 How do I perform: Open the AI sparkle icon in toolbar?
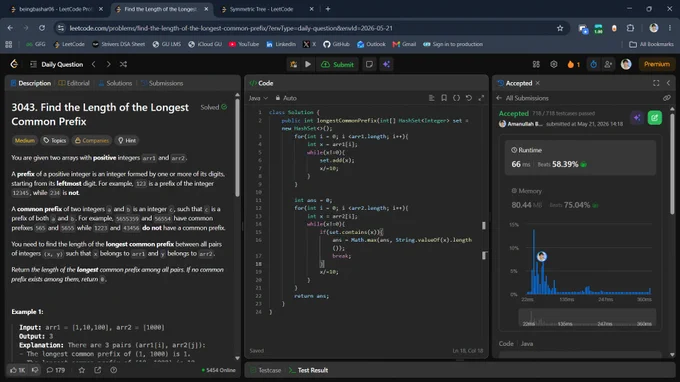(386, 64)
